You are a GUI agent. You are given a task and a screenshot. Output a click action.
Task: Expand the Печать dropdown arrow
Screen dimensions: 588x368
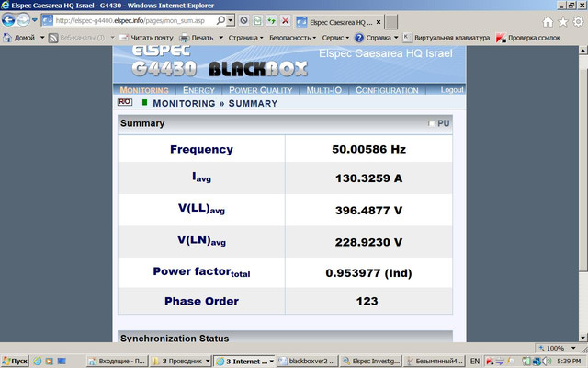point(220,38)
